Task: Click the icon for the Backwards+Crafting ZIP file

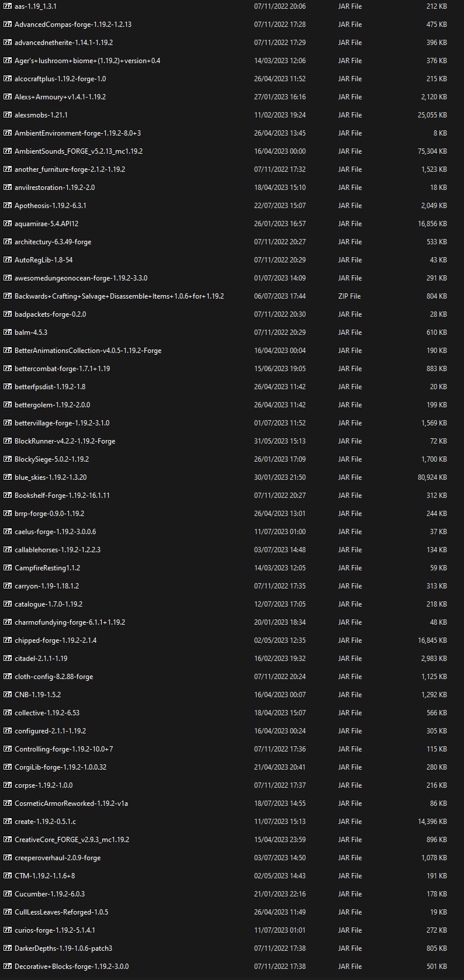Action: click(x=7, y=296)
